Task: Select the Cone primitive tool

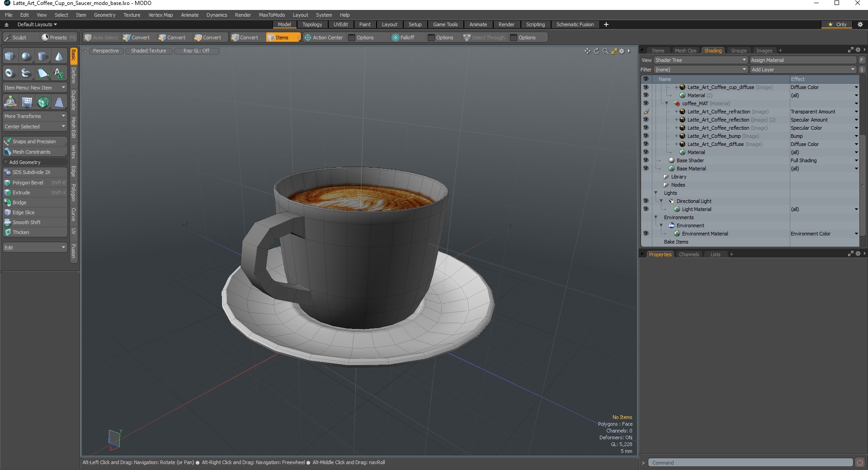Action: click(59, 56)
